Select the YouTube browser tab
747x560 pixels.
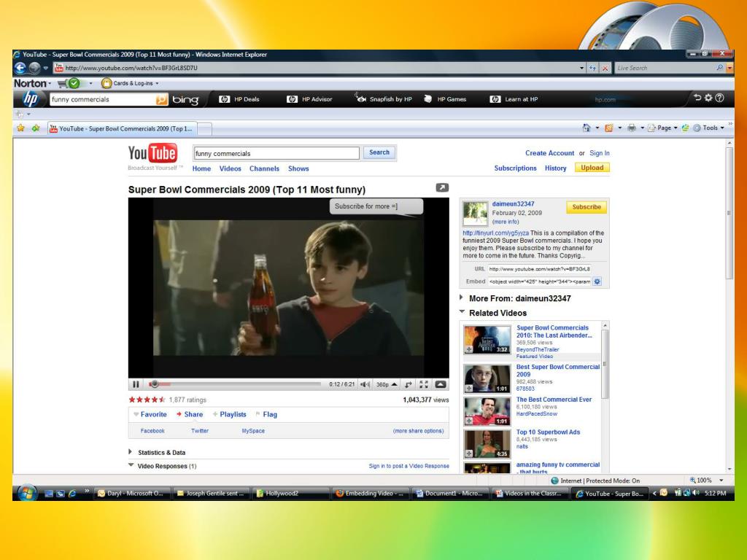click(122, 128)
